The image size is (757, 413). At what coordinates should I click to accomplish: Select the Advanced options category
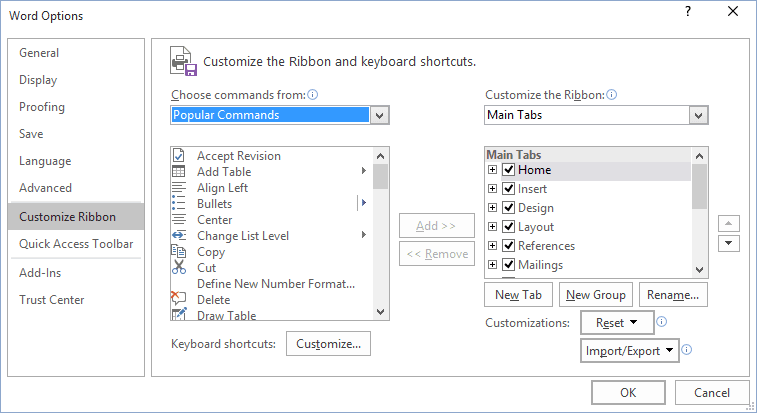pyautogui.click(x=76, y=188)
